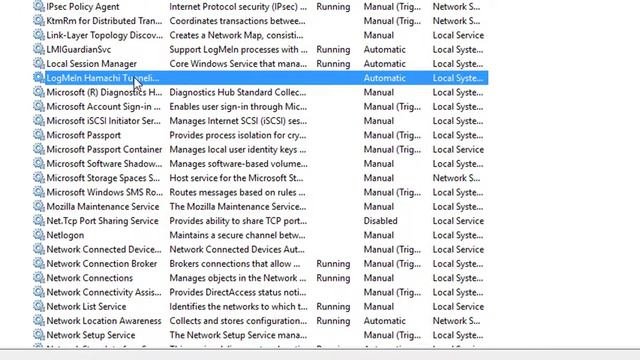
Task: Click the gear icon beside Netlogon
Action: (39, 235)
